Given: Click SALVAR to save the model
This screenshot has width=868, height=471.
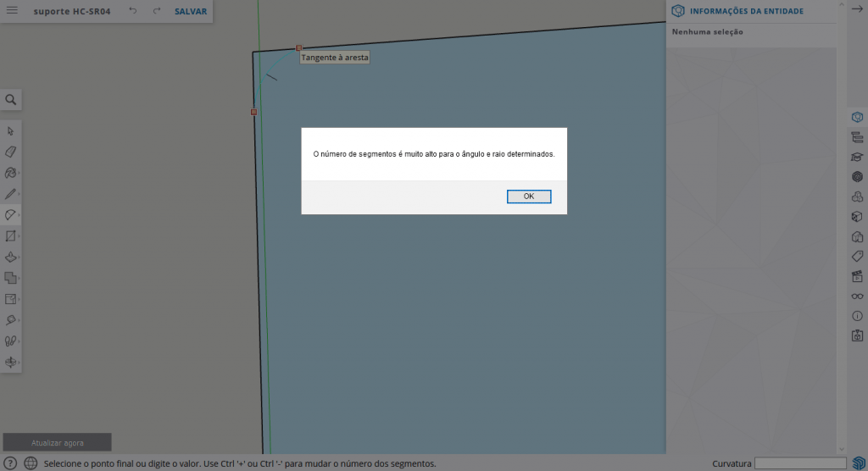Looking at the screenshot, I should (x=191, y=11).
